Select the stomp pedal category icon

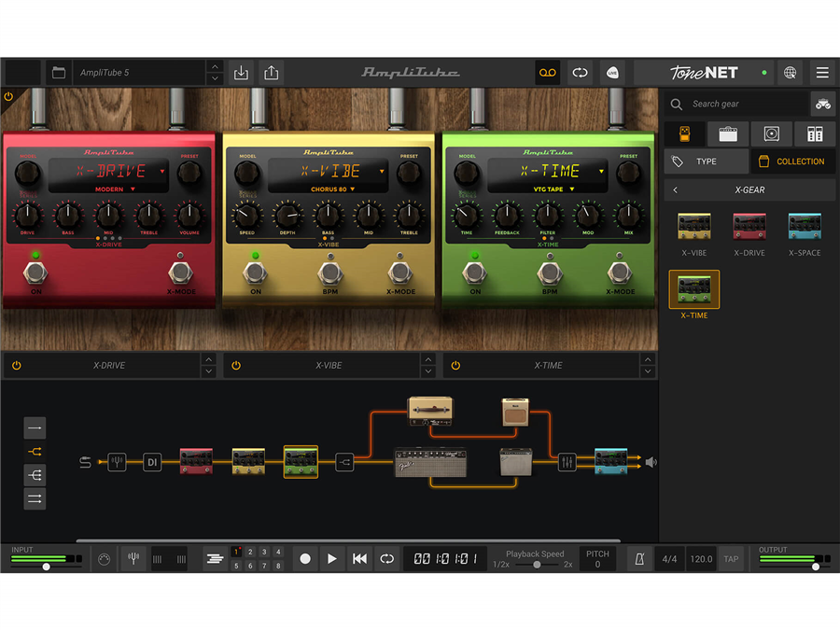[685, 133]
